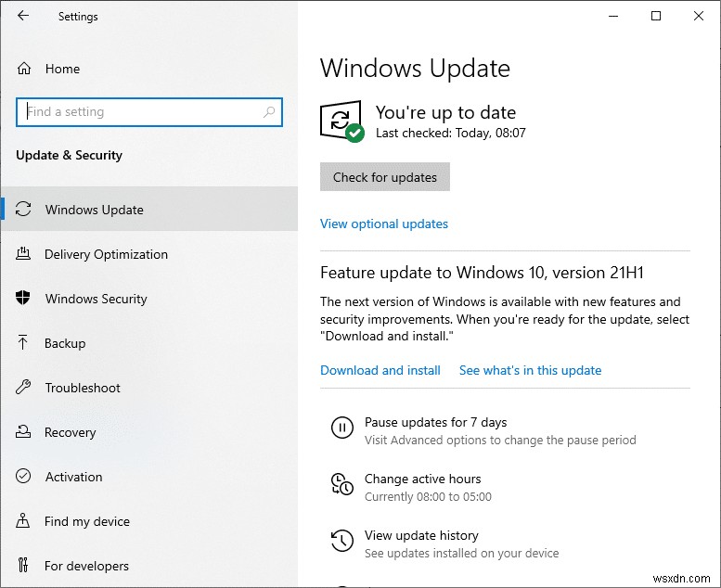The image size is (721, 588).
Task: Select Recovery in the sidebar
Action: 70,432
